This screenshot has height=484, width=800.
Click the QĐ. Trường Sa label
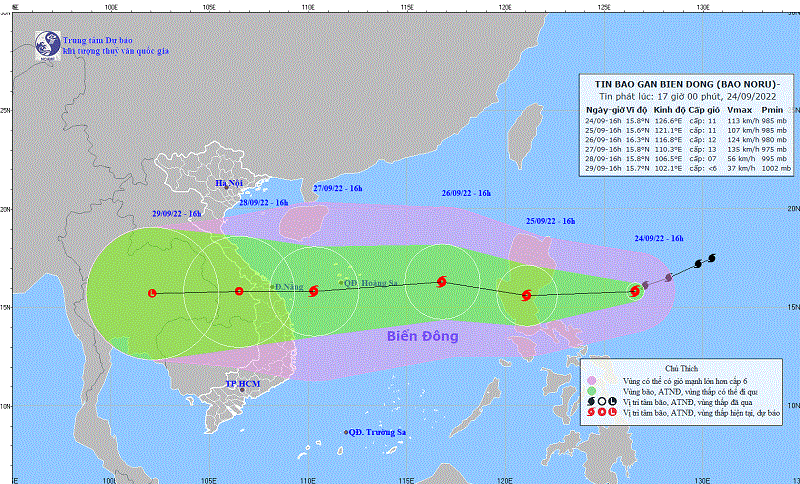click(x=377, y=432)
